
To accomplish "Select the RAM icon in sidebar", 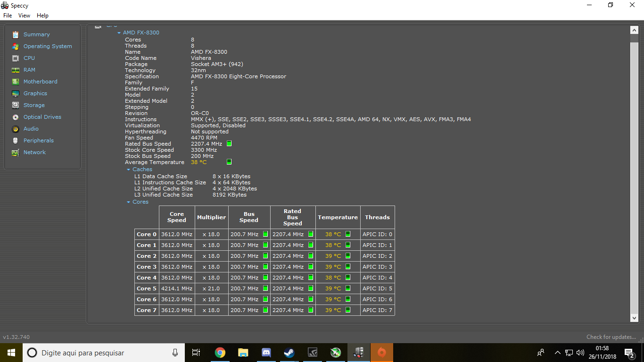I will click(16, 70).
